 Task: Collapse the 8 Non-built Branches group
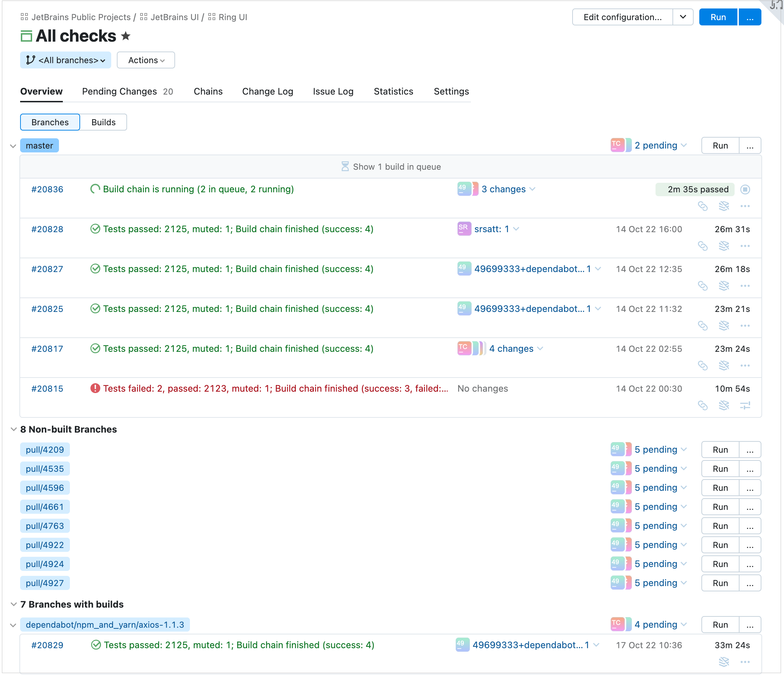click(x=13, y=429)
